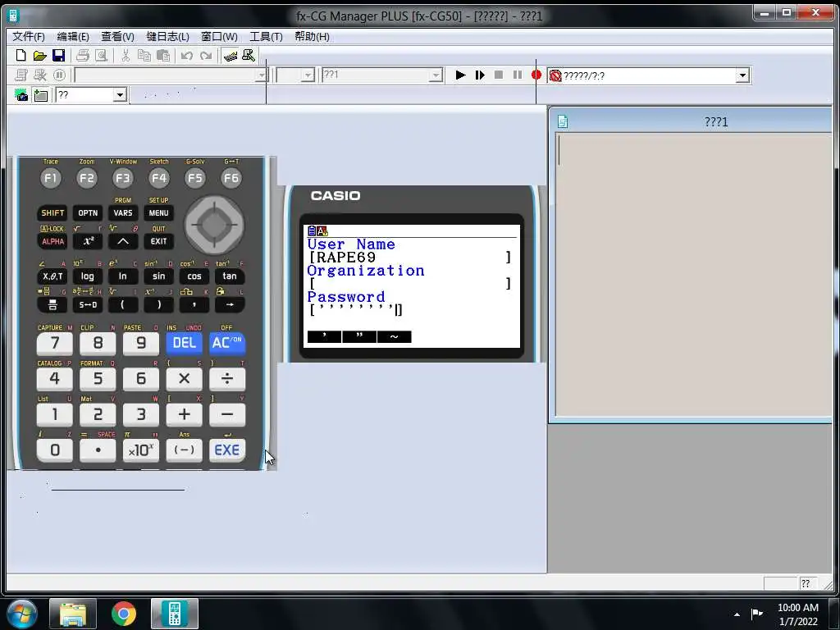Image resolution: width=840 pixels, height=630 pixels.
Task: Click the Action Center flag icon
Action: (756, 614)
